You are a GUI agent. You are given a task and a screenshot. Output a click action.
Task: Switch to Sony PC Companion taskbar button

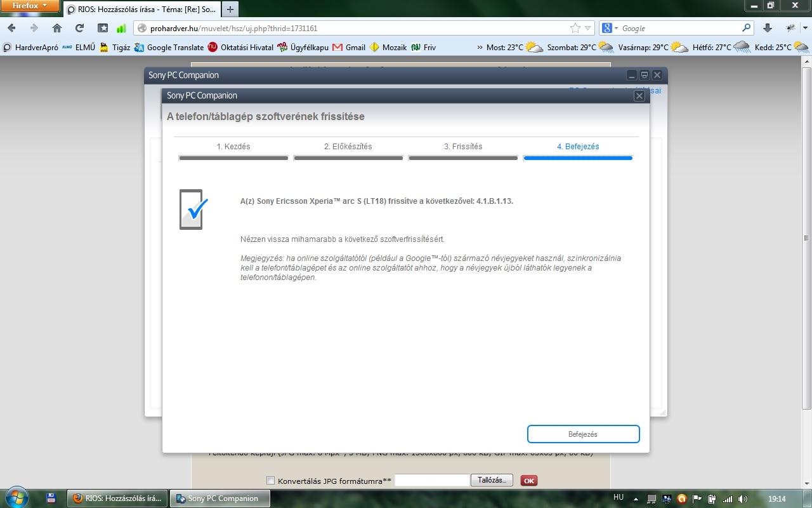pyautogui.click(x=220, y=498)
